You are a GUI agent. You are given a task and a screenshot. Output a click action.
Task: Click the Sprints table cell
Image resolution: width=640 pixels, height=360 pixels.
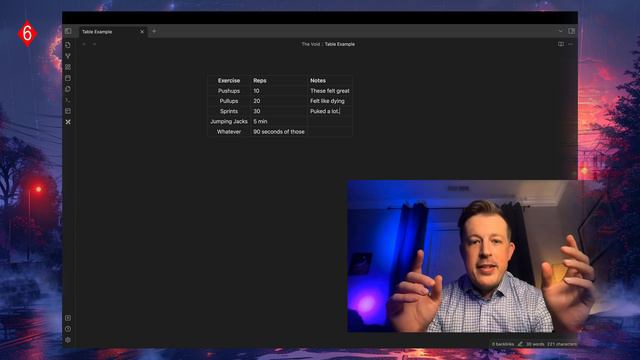click(229, 111)
